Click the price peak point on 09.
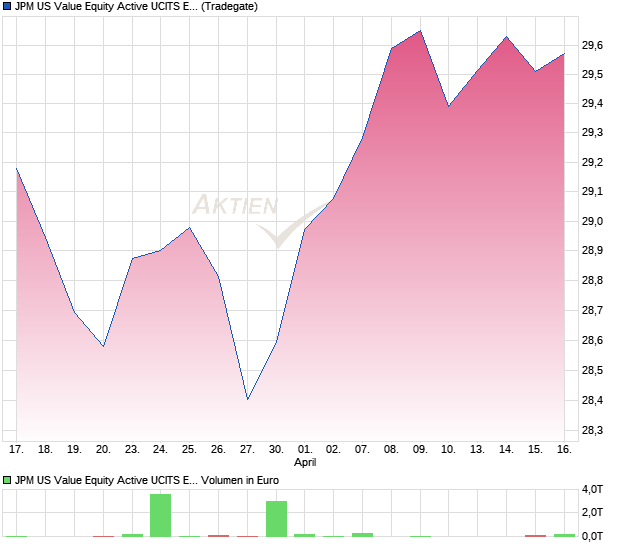 420,31
